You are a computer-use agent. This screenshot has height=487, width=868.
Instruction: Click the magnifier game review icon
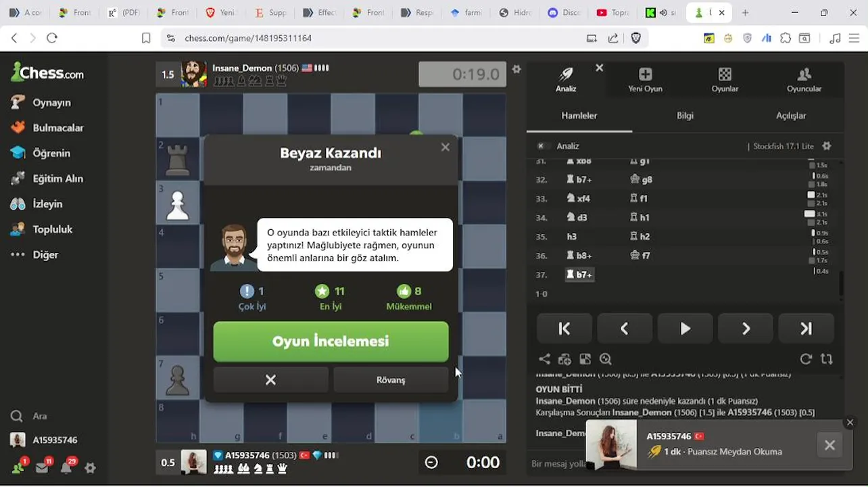[605, 359]
